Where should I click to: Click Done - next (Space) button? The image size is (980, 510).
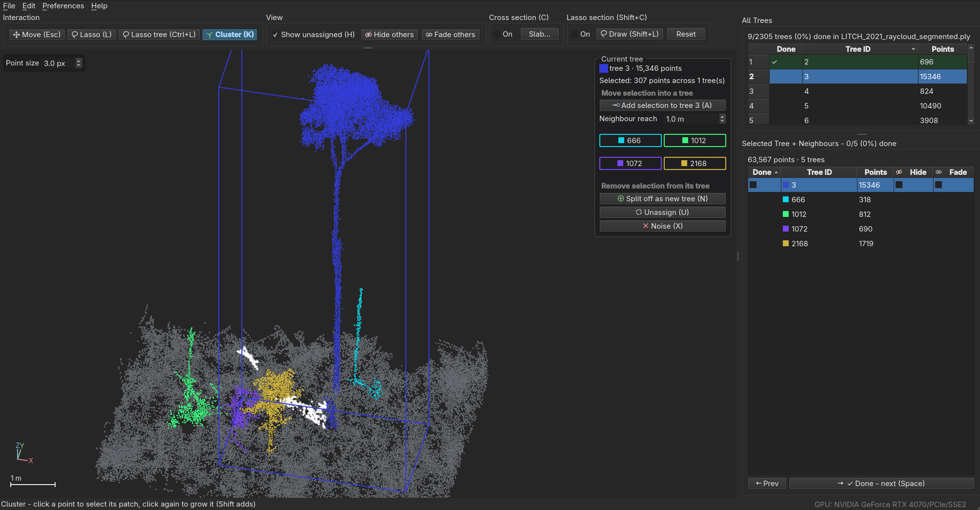pos(881,484)
